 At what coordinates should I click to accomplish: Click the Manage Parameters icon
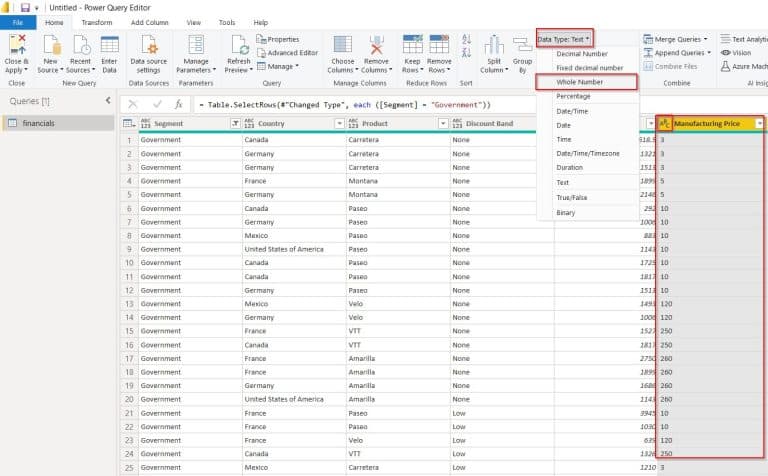point(196,45)
